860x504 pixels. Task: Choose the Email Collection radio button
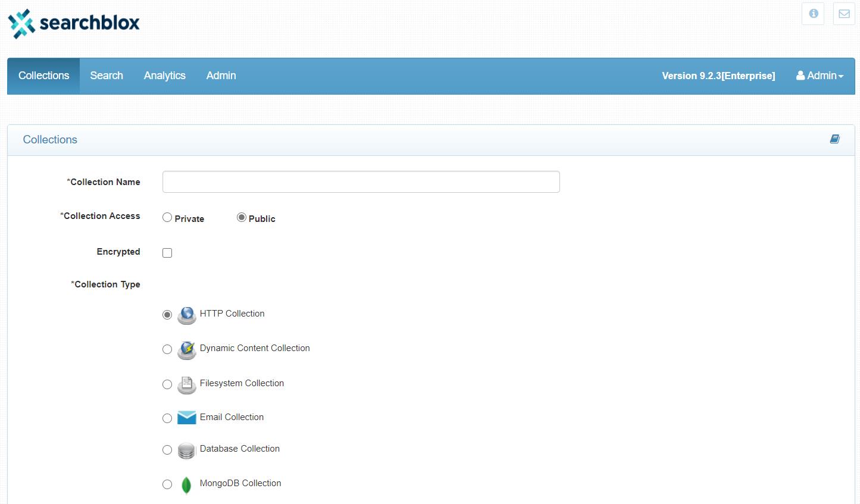pyautogui.click(x=167, y=418)
